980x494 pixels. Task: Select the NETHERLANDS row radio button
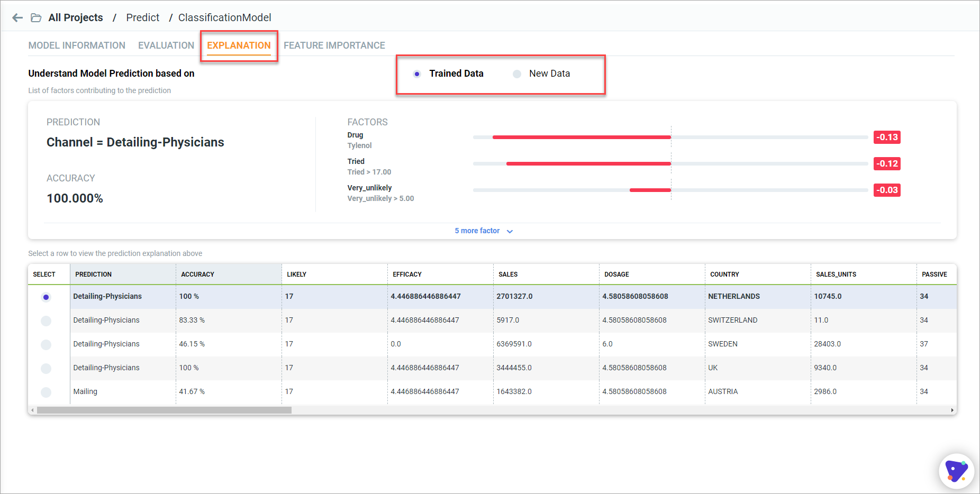coord(46,297)
